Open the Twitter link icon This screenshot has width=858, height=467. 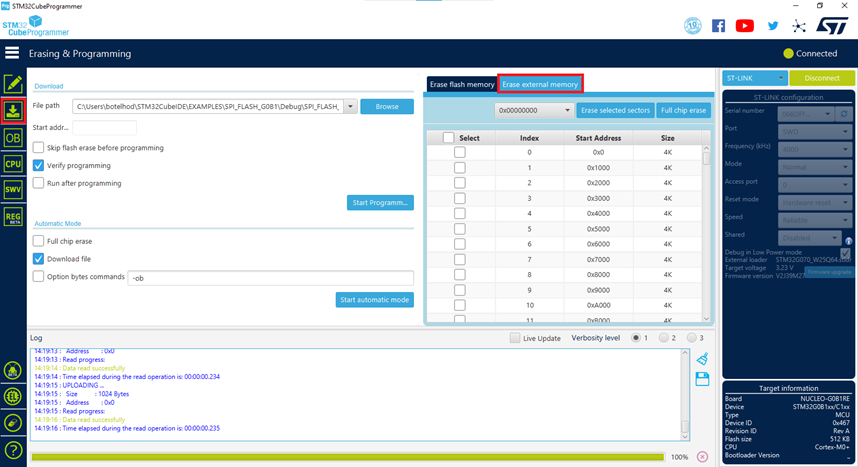(773, 26)
